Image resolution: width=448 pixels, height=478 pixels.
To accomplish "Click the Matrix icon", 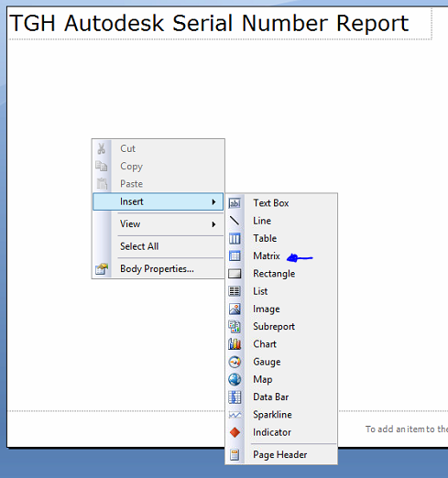I will (x=235, y=255).
